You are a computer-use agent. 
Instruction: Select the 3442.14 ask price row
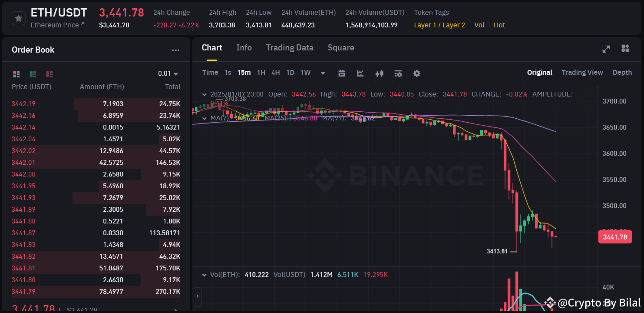point(96,127)
